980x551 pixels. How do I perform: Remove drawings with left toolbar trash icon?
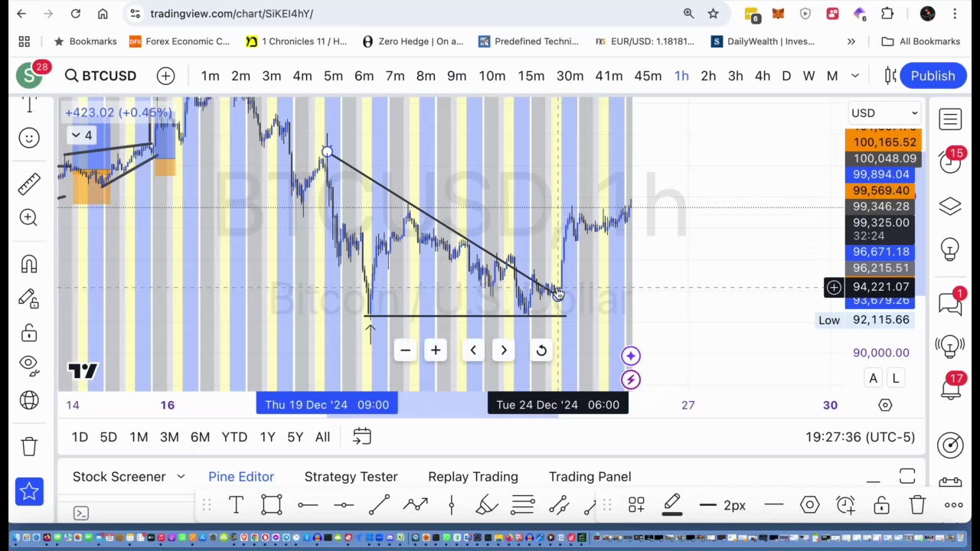point(29,445)
